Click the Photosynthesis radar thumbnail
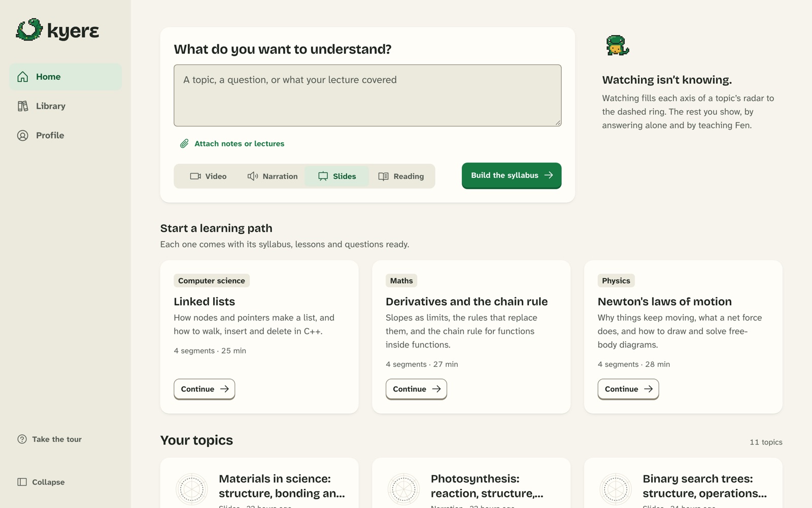 click(404, 489)
